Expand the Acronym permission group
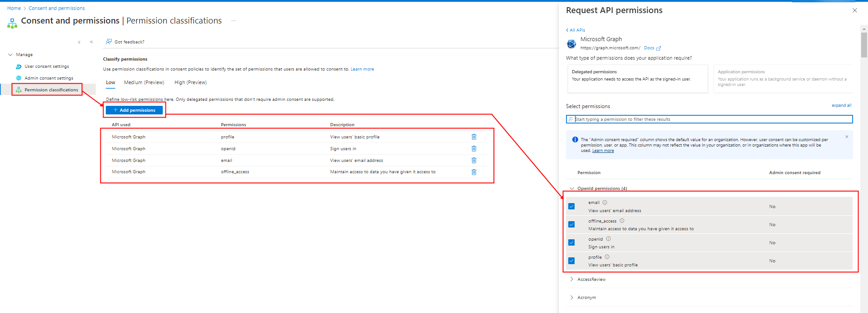The height and width of the screenshot is (313, 868). pos(572,297)
